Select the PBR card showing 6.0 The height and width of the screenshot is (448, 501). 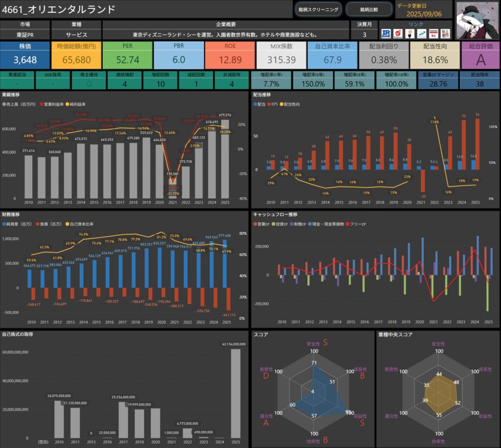[179, 55]
